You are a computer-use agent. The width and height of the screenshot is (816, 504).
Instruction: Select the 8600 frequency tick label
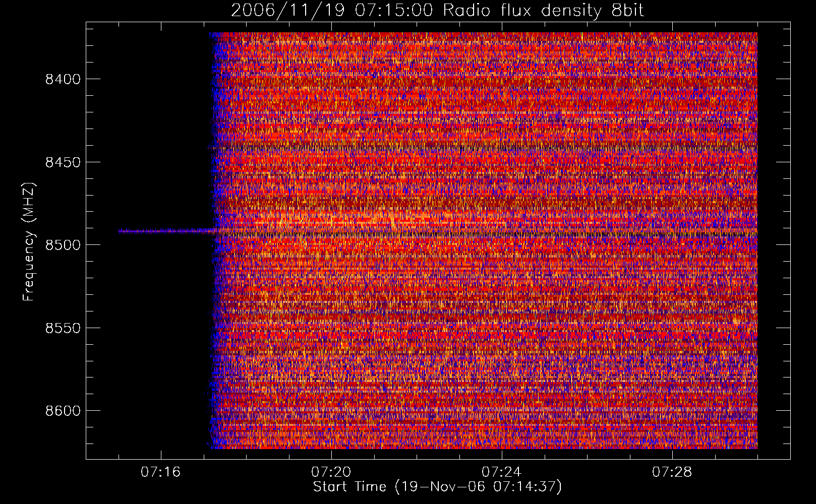(63, 411)
